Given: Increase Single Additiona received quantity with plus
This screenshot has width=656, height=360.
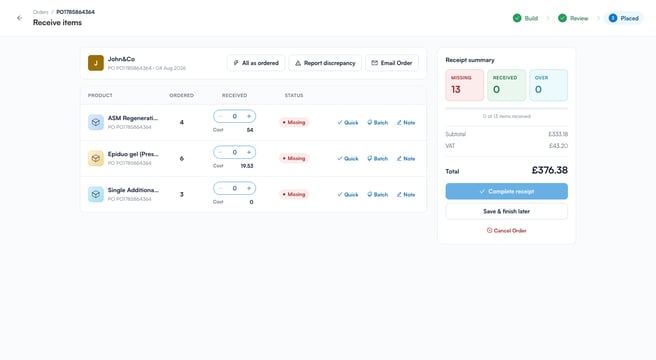Looking at the screenshot, I should pos(249,188).
